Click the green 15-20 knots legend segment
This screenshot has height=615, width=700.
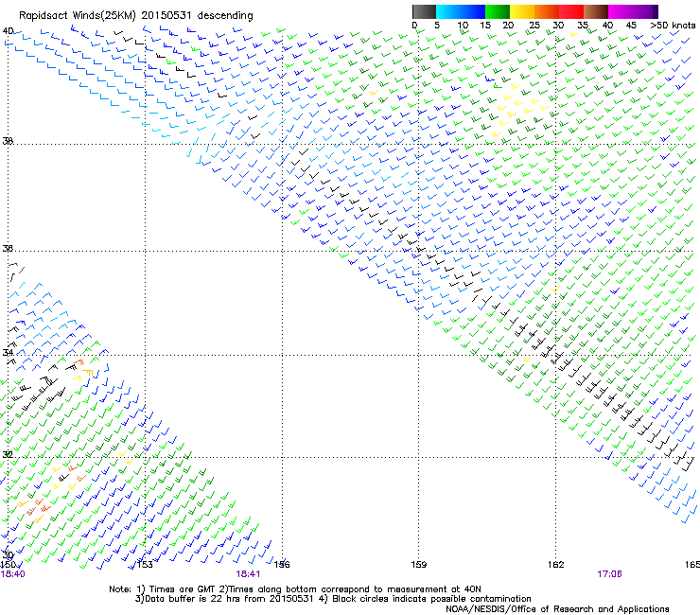pos(498,11)
